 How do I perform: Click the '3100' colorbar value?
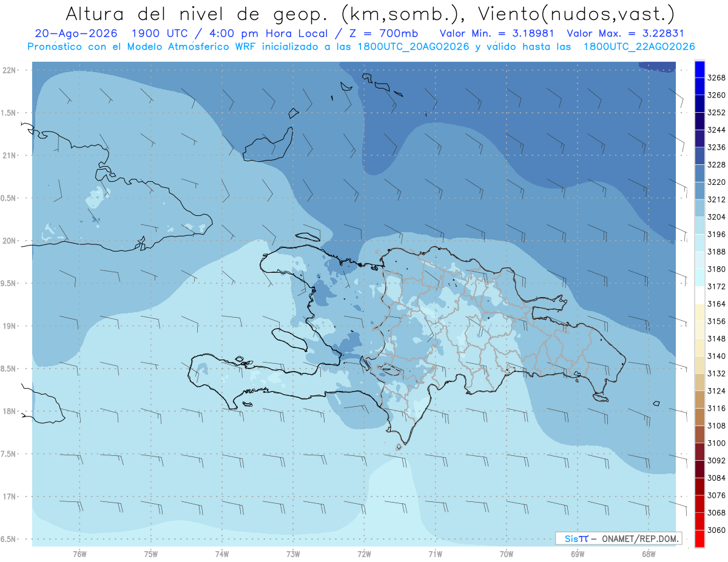(716, 443)
